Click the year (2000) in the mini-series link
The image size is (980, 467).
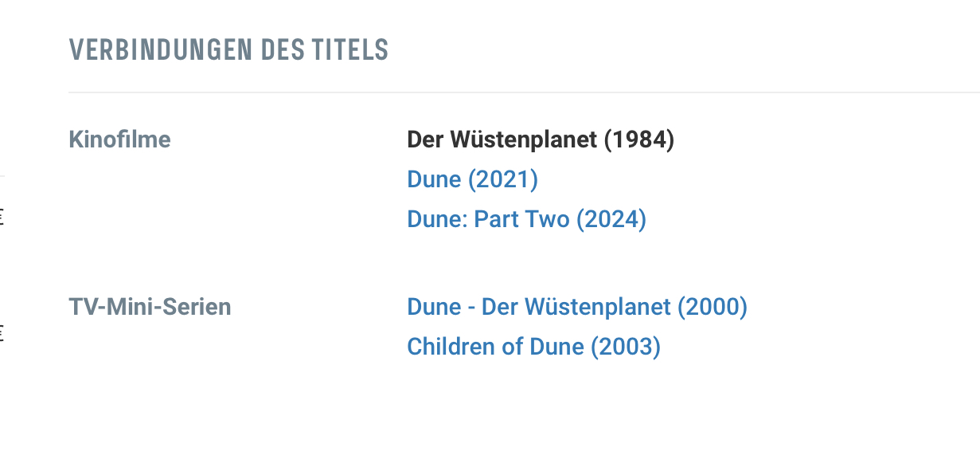713,307
